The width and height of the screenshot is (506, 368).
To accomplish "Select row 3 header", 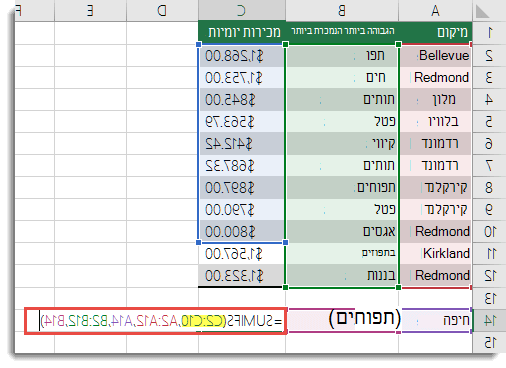I will [489, 77].
